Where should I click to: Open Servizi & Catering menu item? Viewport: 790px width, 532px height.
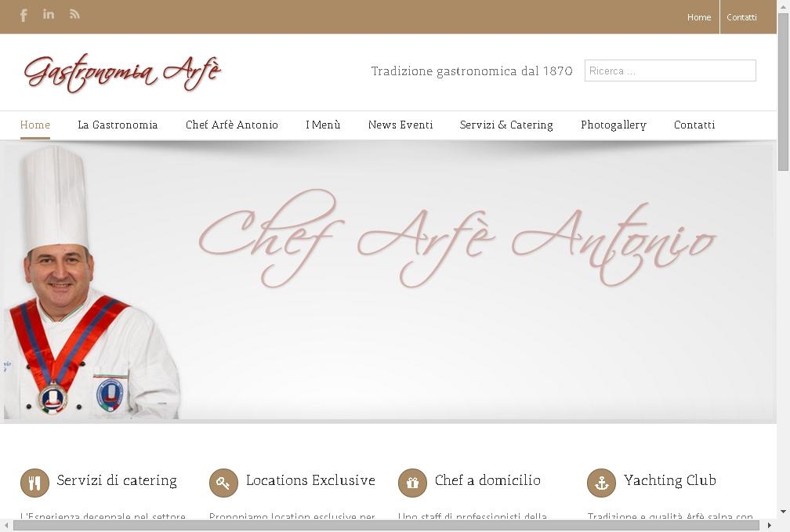[x=506, y=125]
